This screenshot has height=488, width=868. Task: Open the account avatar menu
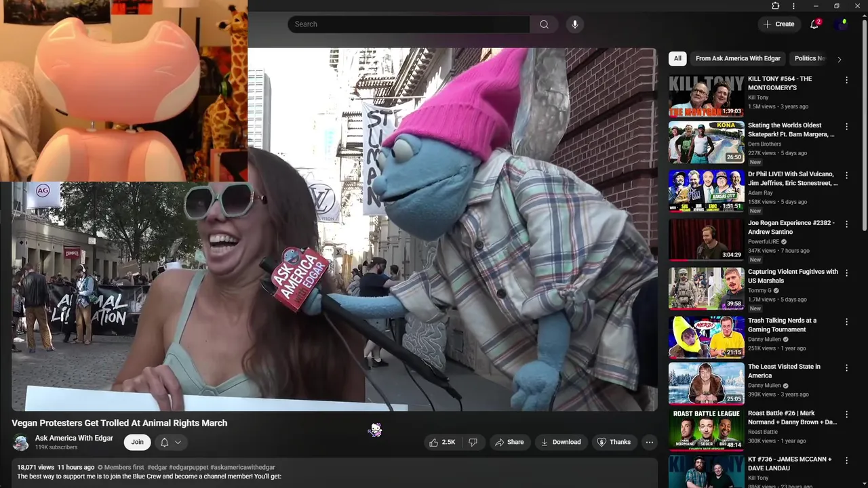843,24
